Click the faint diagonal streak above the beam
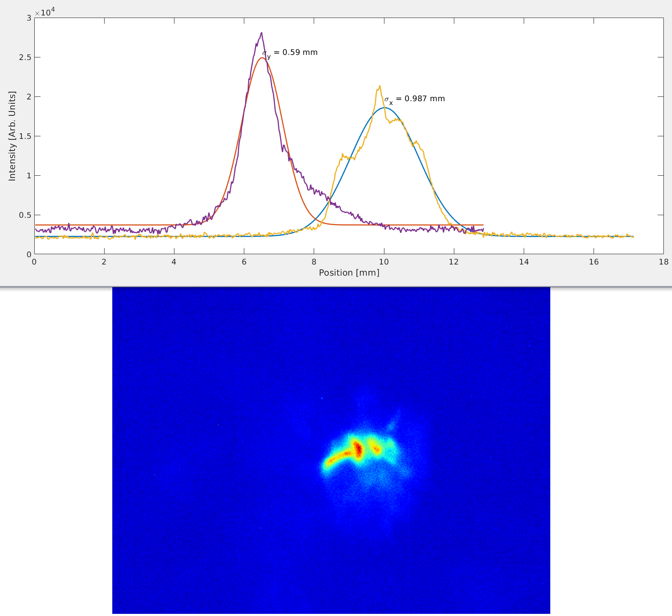672x616 pixels. [393, 423]
